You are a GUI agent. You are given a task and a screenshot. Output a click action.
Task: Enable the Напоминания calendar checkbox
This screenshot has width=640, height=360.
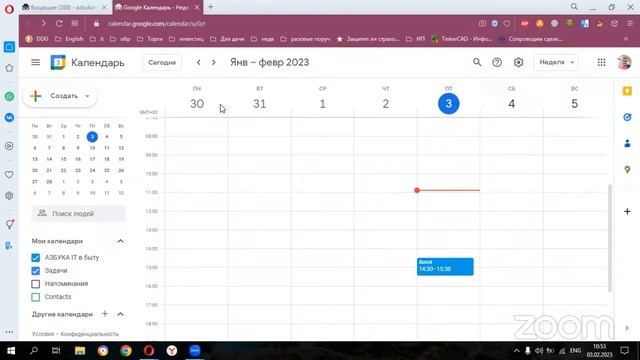point(36,284)
